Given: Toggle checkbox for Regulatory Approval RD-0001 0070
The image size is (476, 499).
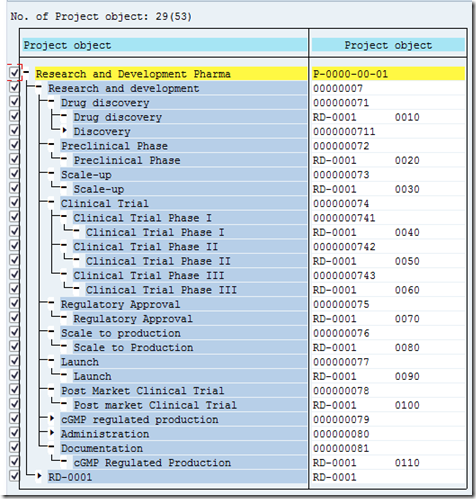Looking at the screenshot, I should click(14, 318).
